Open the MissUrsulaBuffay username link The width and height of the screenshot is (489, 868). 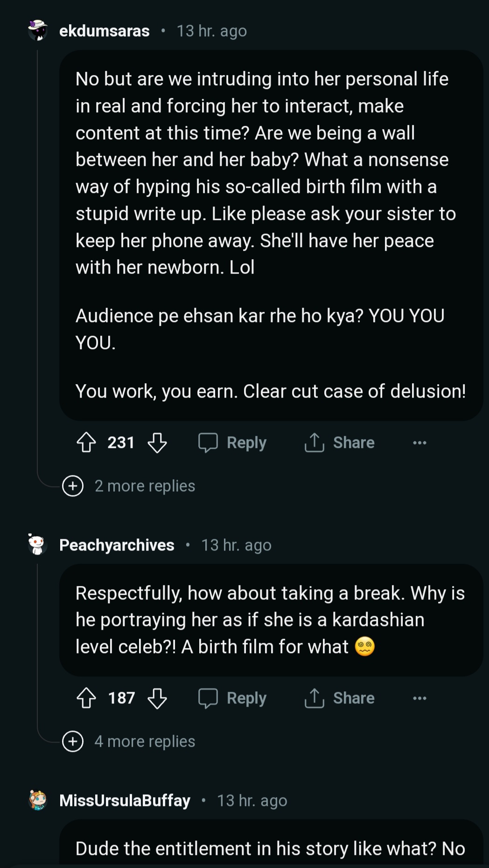coord(125,800)
